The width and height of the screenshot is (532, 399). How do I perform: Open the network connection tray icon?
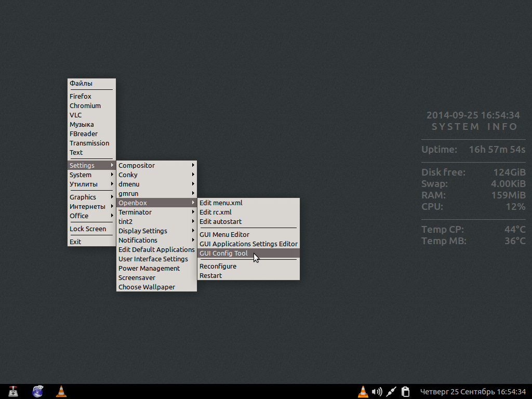coord(392,391)
